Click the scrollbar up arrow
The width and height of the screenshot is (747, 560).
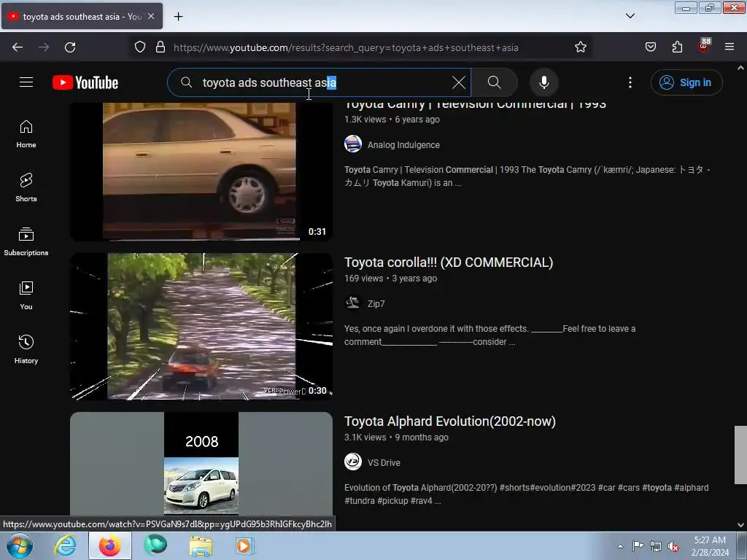(740, 68)
